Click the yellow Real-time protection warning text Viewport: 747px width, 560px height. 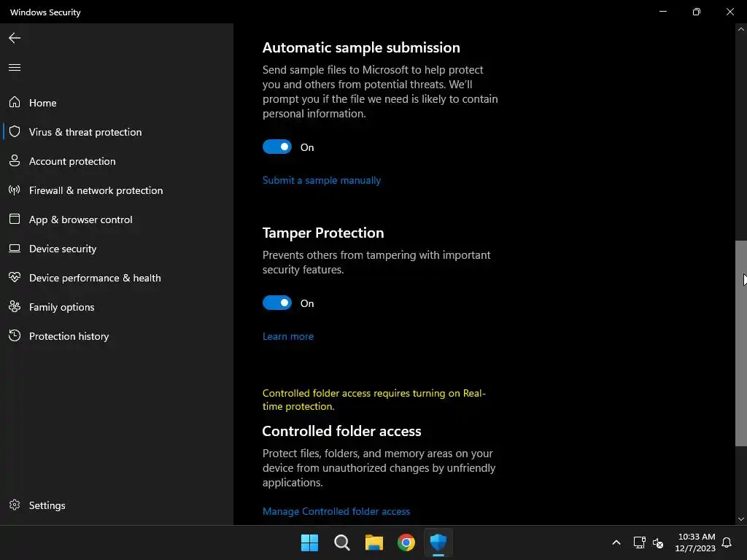374,400
